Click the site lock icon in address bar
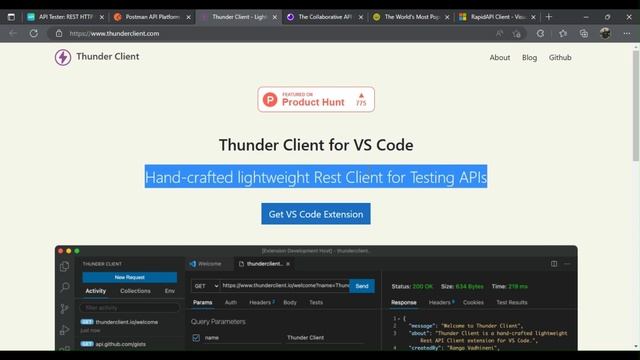Viewport: 640px width, 360px height. coord(59,33)
